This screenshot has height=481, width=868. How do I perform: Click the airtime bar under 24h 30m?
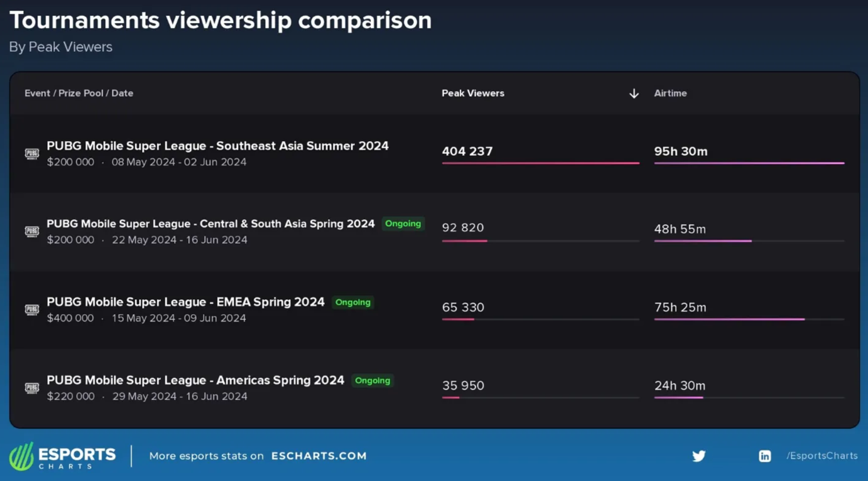(x=749, y=397)
